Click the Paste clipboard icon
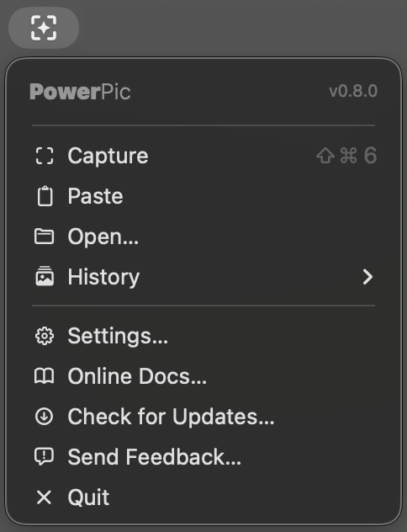 (45, 196)
